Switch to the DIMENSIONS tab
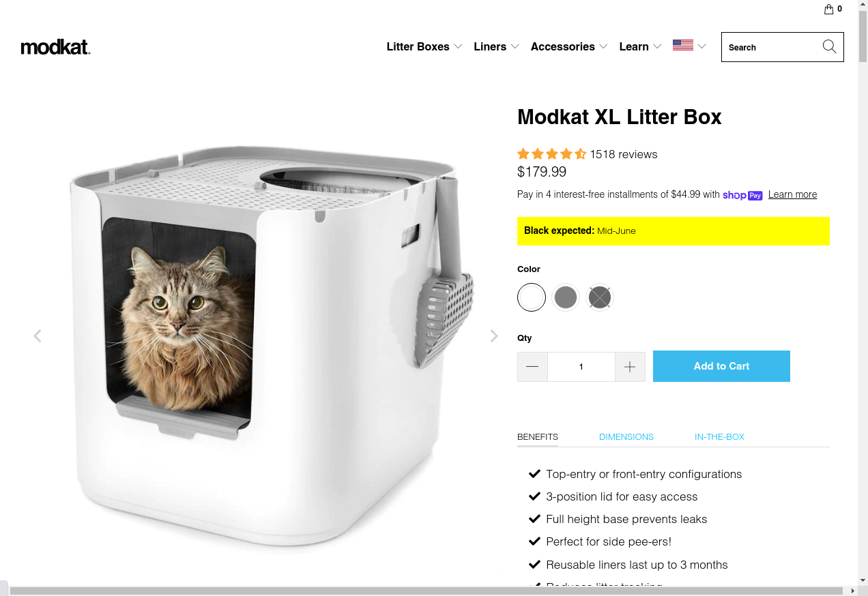 626,437
